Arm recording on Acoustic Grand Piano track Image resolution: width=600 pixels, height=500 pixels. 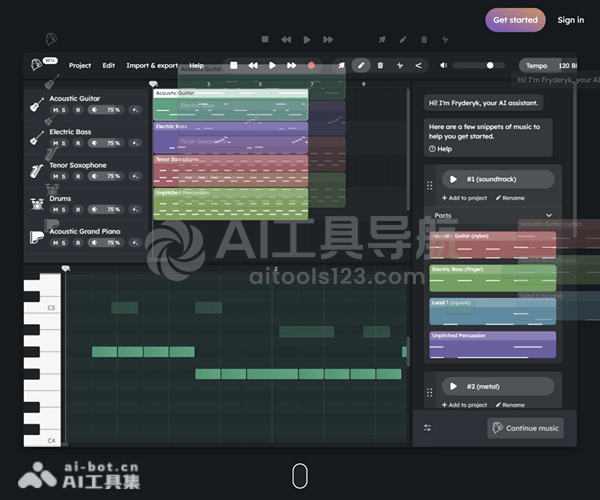click(78, 243)
